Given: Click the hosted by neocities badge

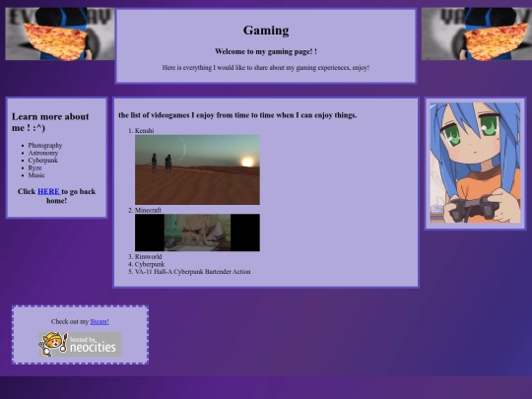Looking at the screenshot, I should 80,345.
